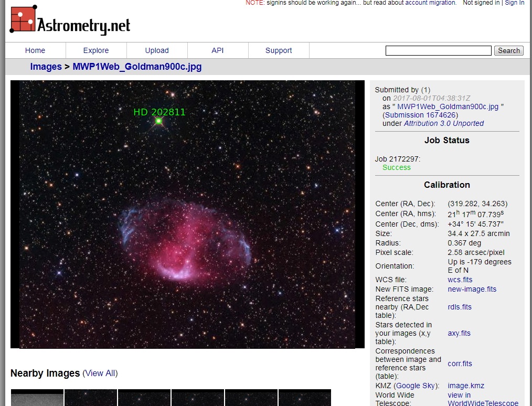Open the Home menu item
Screen dimensions: 532x406
pyautogui.click(x=35, y=50)
